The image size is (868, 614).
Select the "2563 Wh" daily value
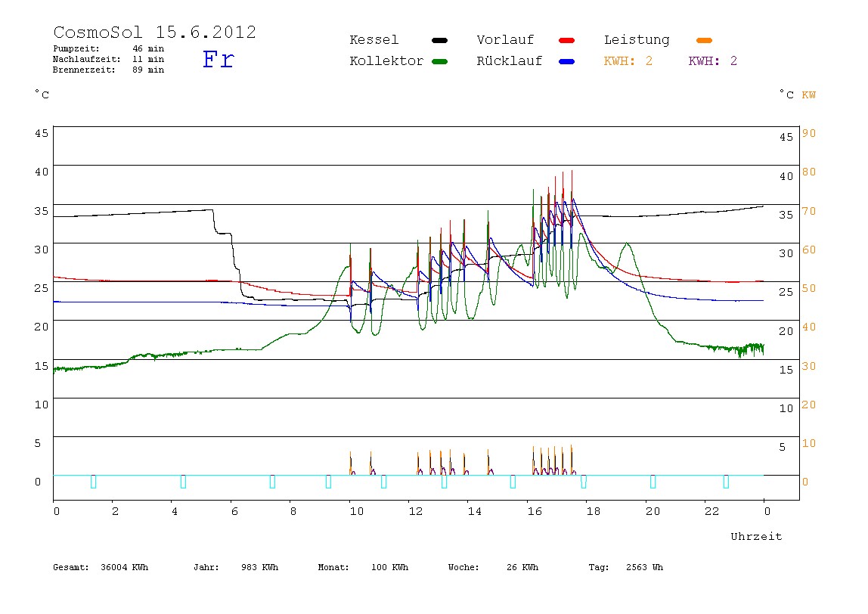coord(644,567)
